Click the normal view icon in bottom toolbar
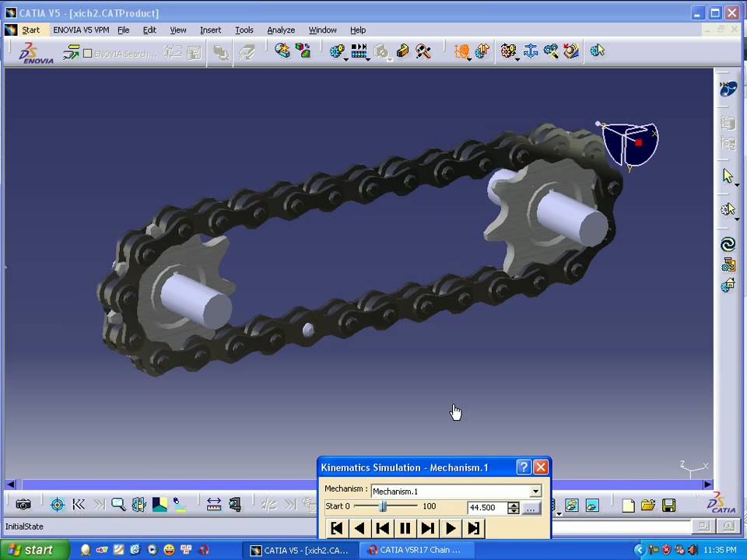Image resolution: width=747 pixels, height=560 pixels. (139, 504)
